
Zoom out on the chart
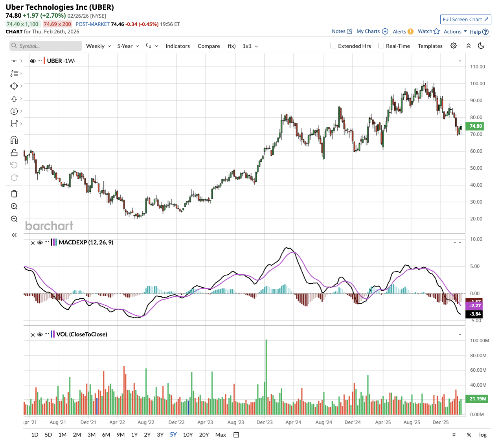14,219
